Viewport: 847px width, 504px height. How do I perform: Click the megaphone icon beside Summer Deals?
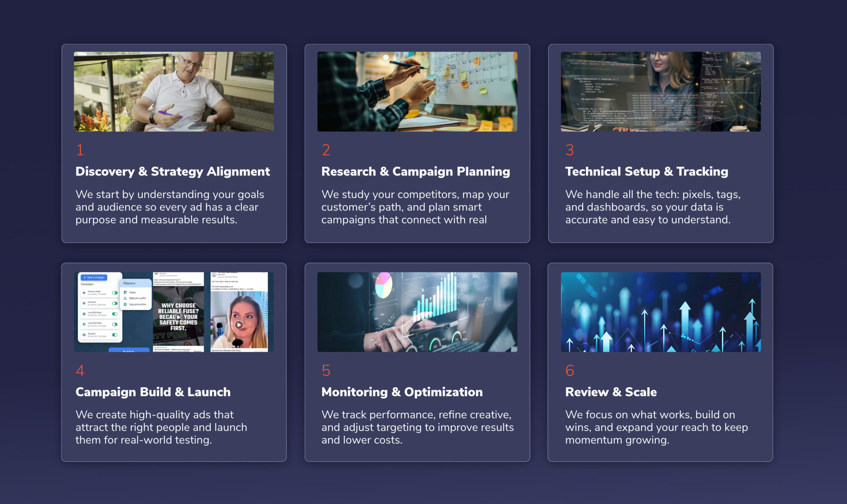(x=84, y=293)
